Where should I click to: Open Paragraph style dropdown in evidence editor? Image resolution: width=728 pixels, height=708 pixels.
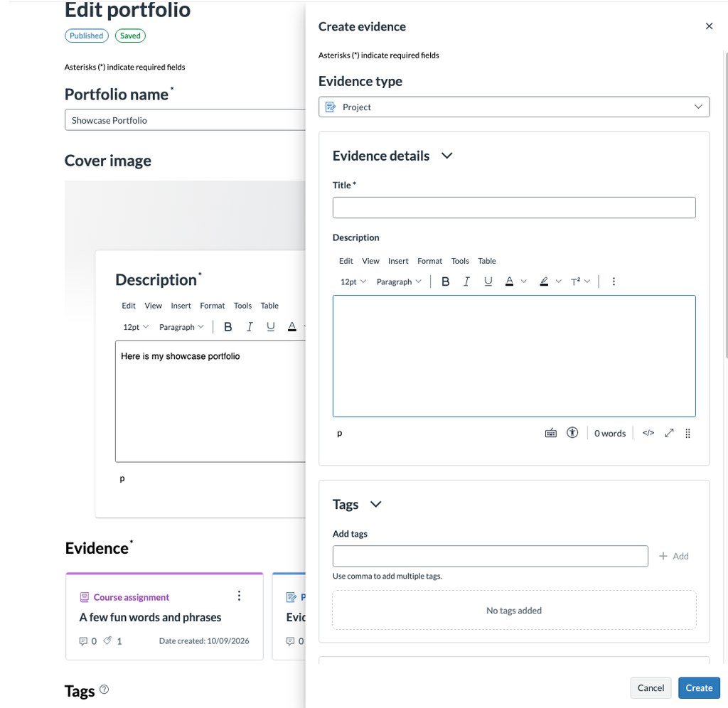(x=399, y=281)
